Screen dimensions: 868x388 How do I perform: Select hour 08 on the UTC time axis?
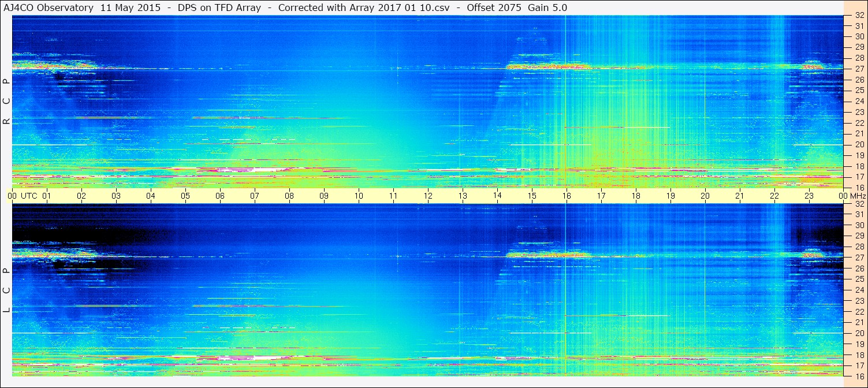[289, 196]
